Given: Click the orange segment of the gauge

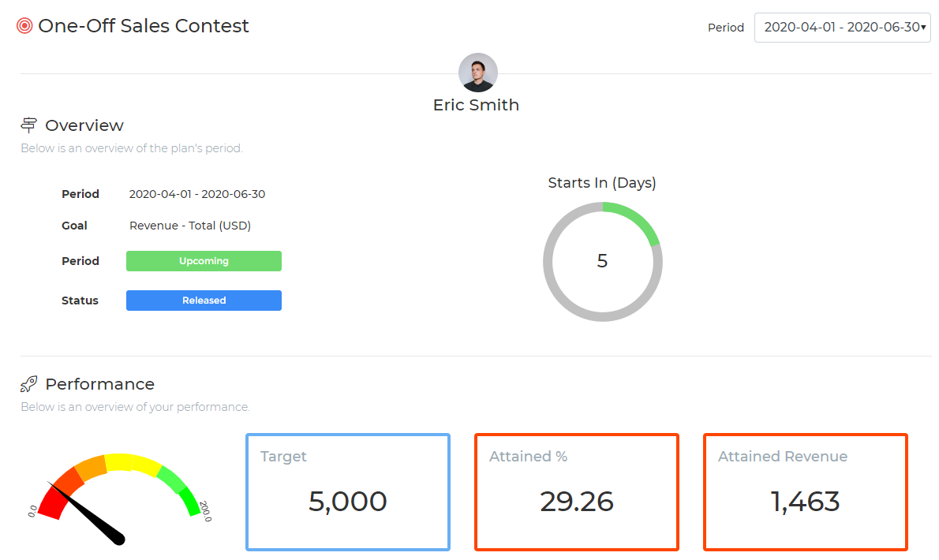Looking at the screenshot, I should 92,467.
